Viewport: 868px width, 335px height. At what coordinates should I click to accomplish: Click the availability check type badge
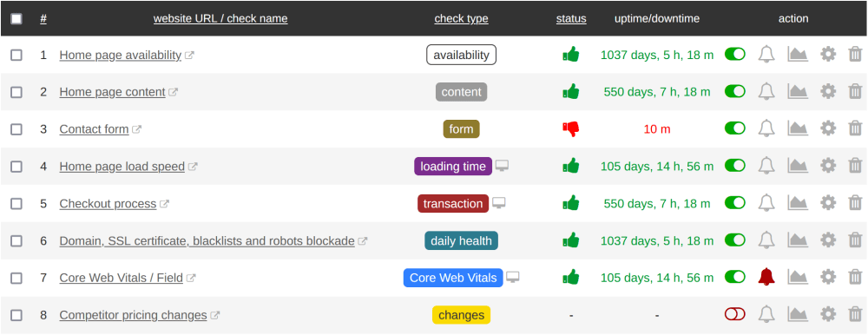[461, 55]
